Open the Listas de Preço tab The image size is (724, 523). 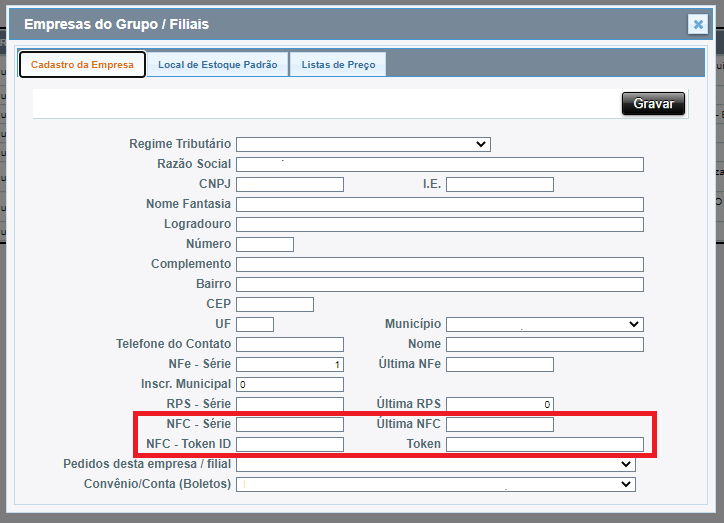pyautogui.click(x=338, y=65)
